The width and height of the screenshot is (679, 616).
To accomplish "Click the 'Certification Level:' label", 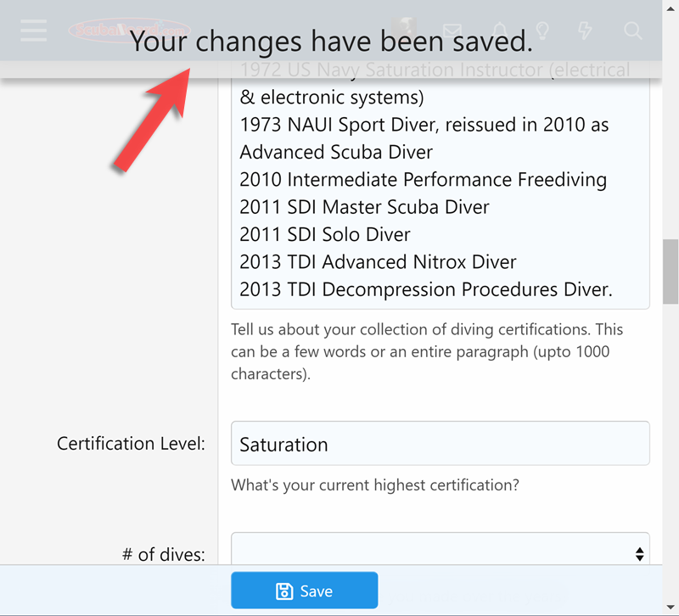I will pos(131,443).
